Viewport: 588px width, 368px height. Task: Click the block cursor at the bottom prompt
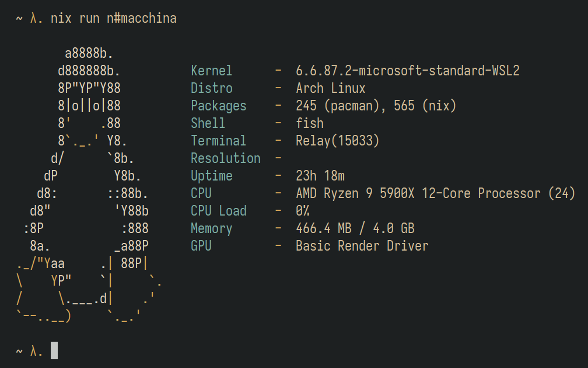pyautogui.click(x=54, y=350)
